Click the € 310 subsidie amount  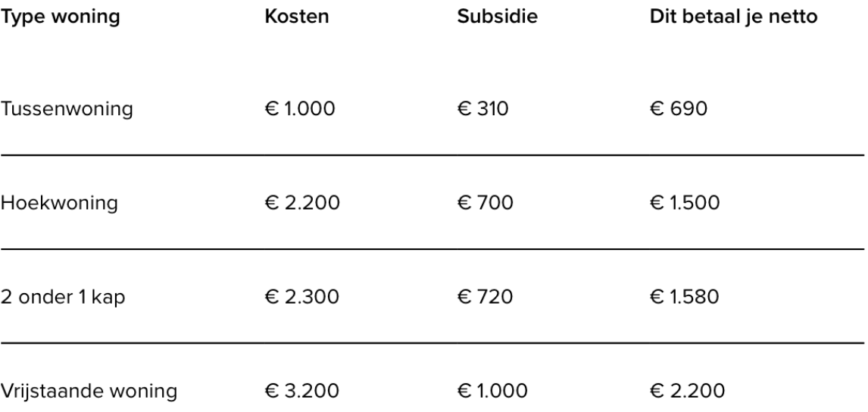pyautogui.click(x=483, y=109)
